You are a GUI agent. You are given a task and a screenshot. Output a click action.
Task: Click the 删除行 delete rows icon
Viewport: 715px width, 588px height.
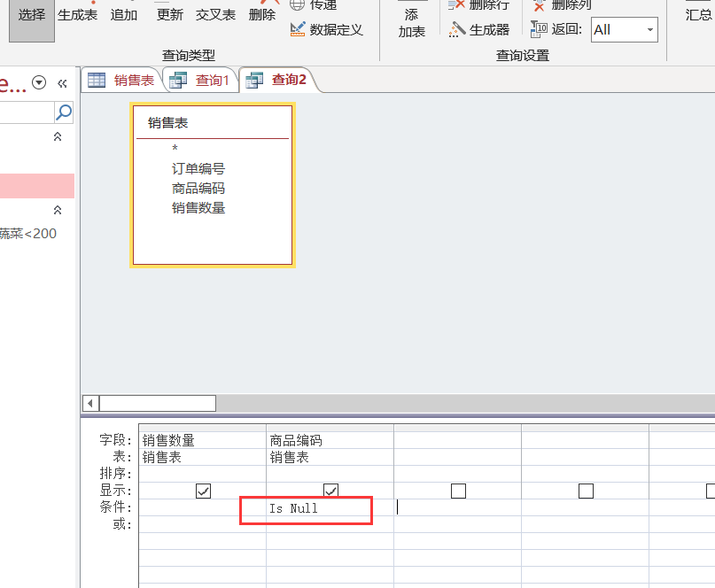456,4
